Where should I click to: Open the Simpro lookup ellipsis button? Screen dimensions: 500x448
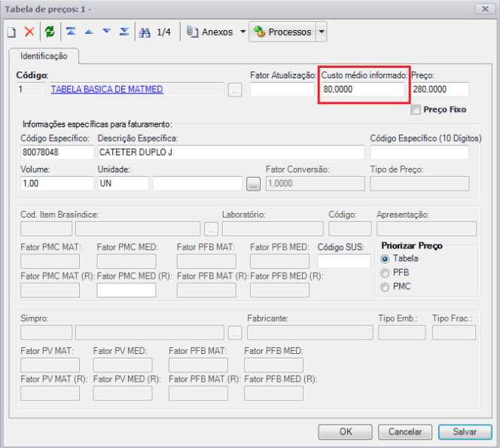[235, 333]
